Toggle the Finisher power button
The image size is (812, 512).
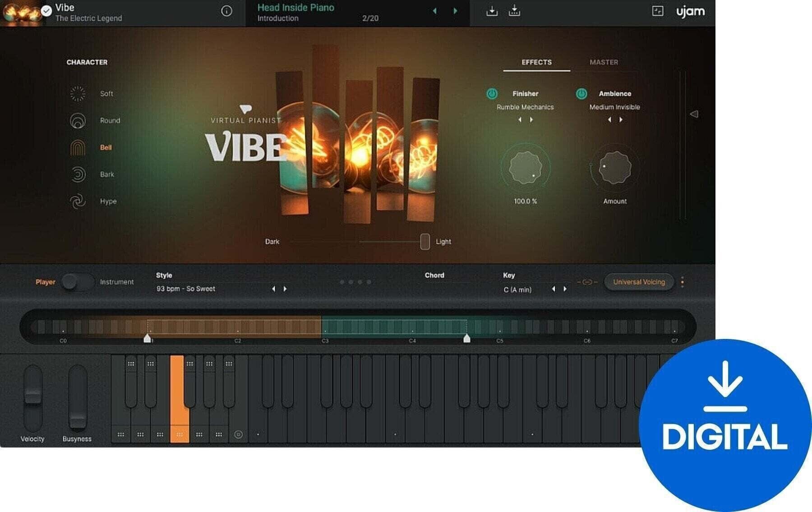[492, 93]
